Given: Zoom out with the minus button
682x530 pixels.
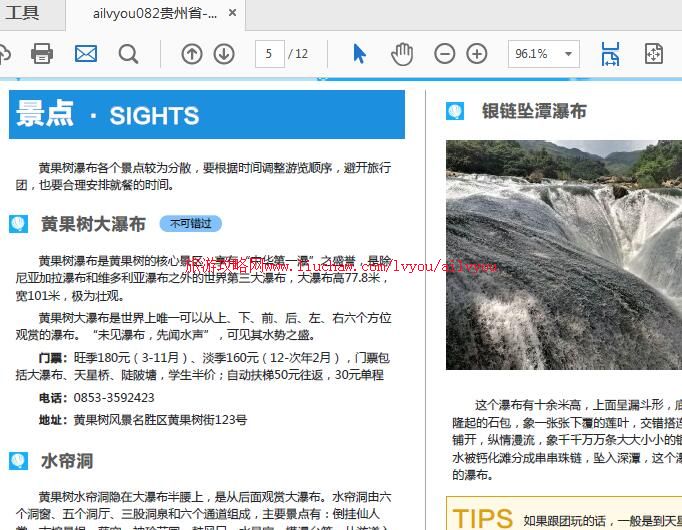Looking at the screenshot, I should point(445,54).
